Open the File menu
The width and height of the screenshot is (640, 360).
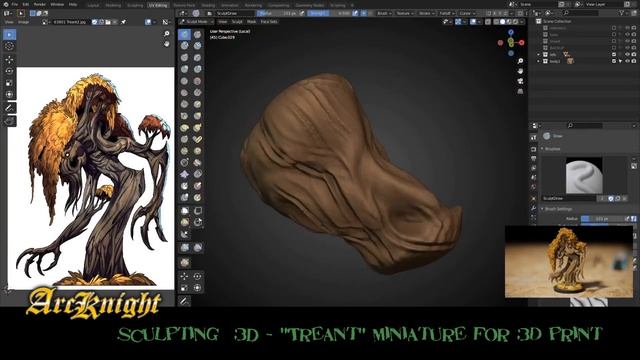point(15,4)
